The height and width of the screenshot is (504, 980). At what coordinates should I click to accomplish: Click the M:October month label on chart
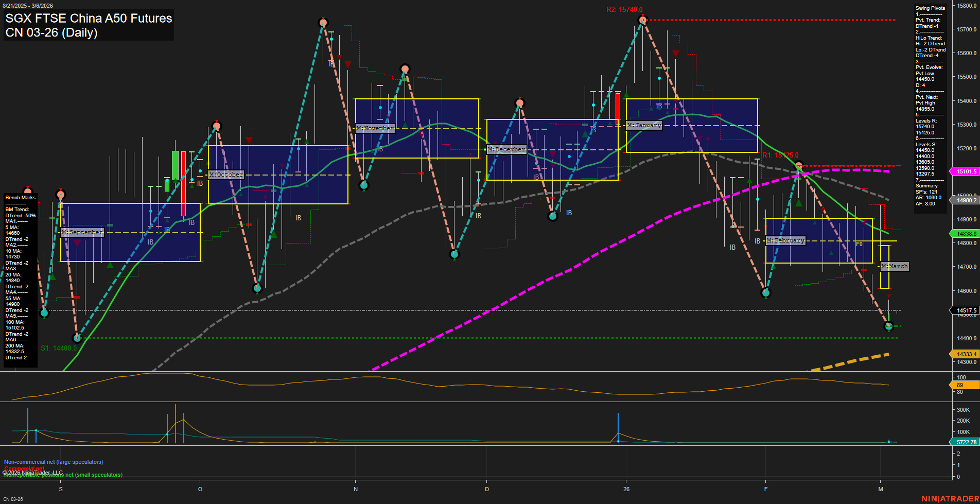click(225, 174)
